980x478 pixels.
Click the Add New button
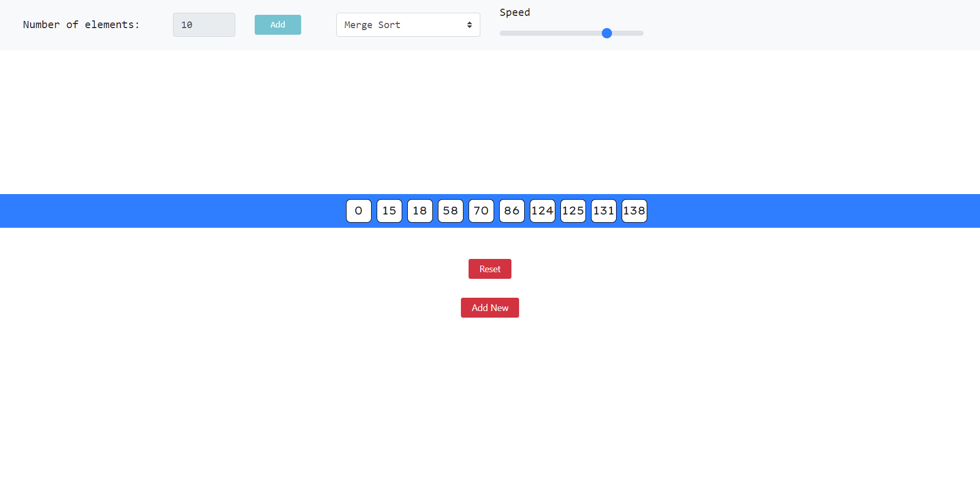(x=490, y=307)
